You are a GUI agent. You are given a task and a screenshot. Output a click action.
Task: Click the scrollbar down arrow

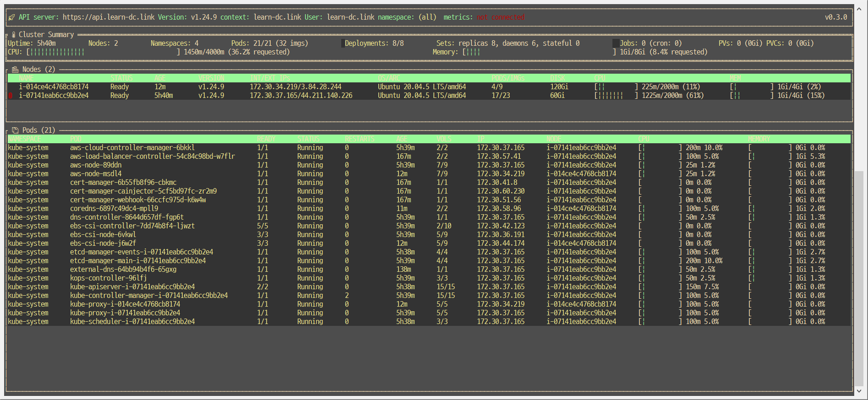click(859, 391)
